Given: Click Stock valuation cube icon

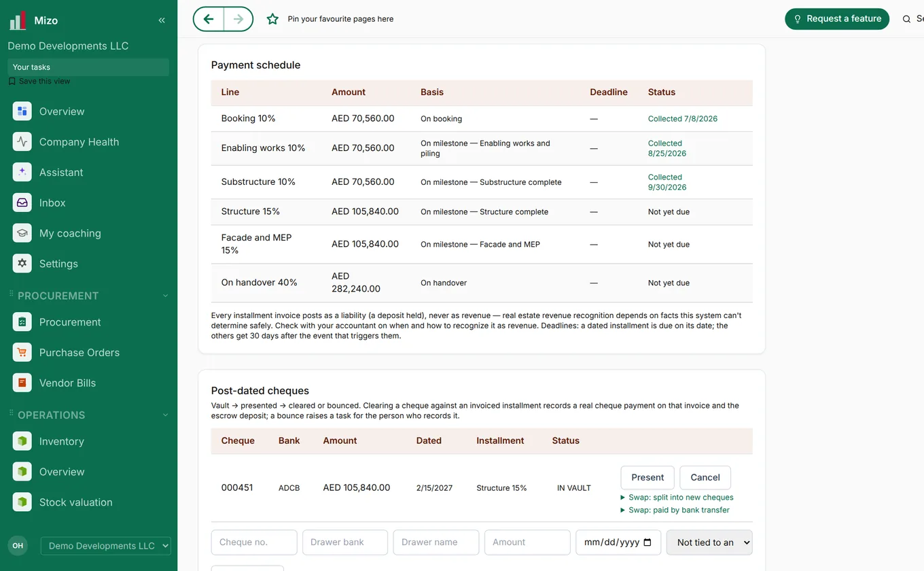Looking at the screenshot, I should tap(22, 502).
